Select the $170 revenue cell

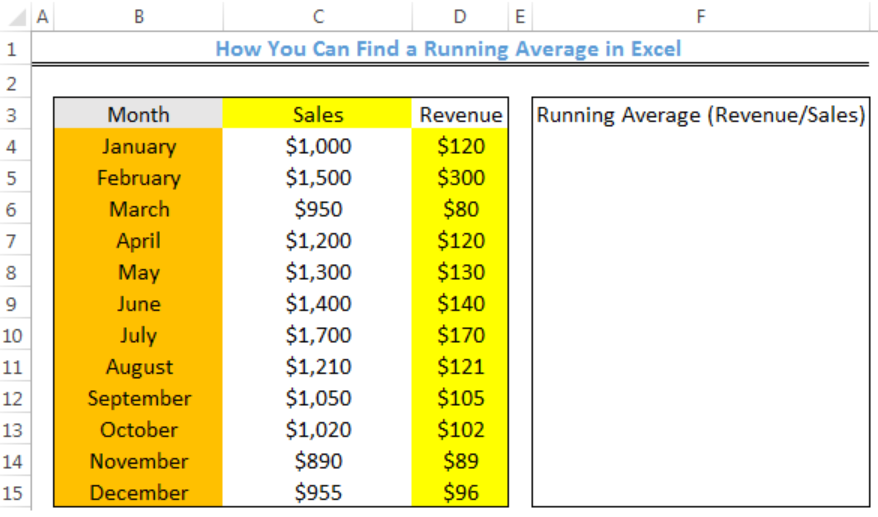(460, 335)
